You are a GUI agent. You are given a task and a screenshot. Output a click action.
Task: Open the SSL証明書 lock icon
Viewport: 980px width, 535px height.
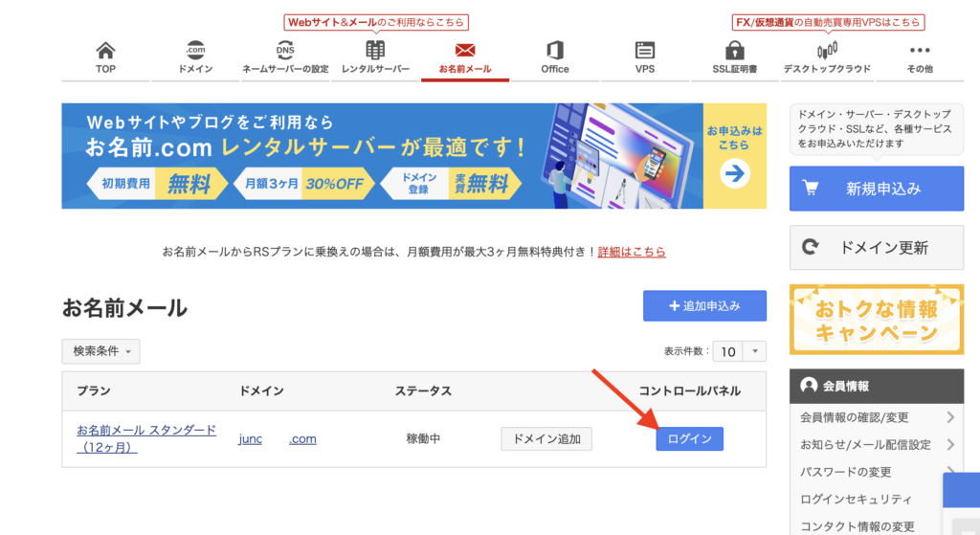point(734,50)
